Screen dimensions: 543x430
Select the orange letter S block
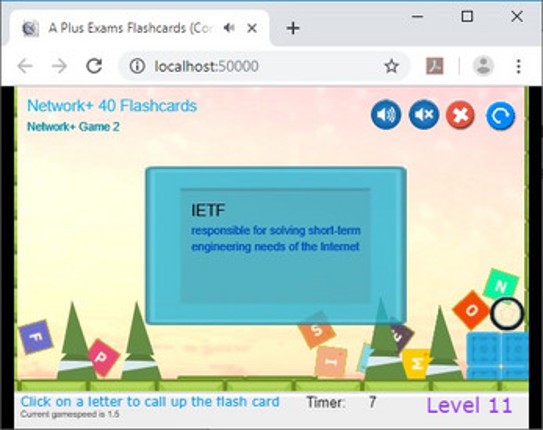pos(318,330)
